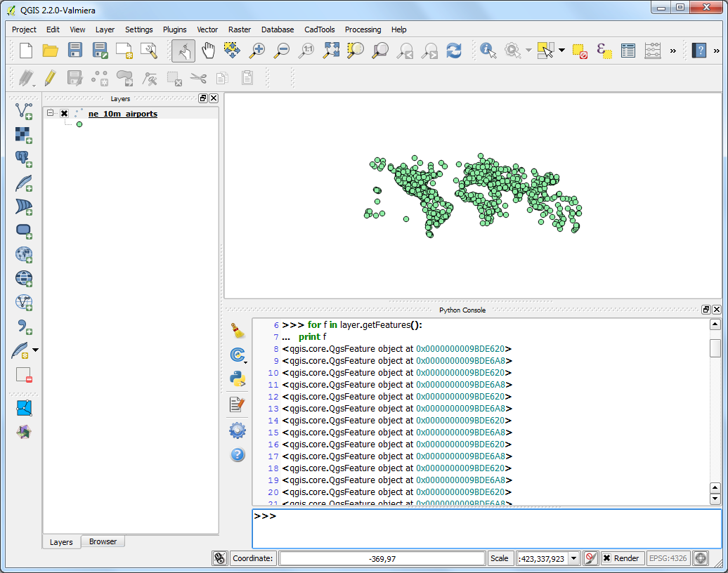Save the project with the floppy disk icon
728x573 pixels.
coord(74,50)
